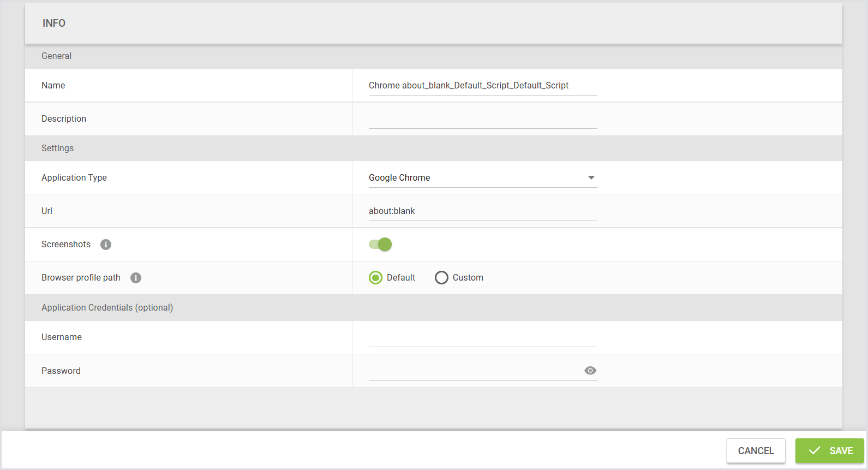Viewport: 868px width, 470px height.
Task: Choose the Custom browser profile option
Action: (x=441, y=278)
